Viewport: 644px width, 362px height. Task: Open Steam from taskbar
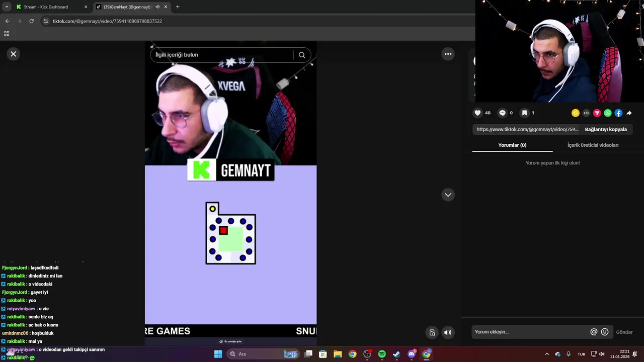[x=396, y=354]
